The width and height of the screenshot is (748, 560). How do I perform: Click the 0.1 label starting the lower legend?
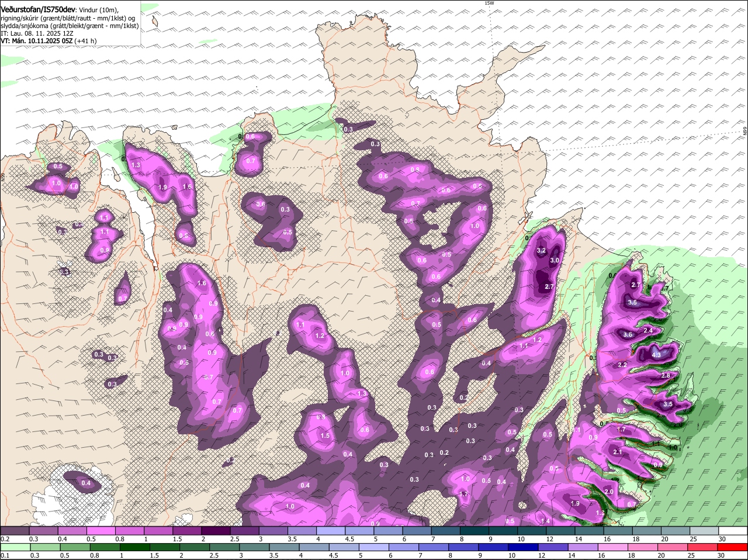click(x=5, y=555)
